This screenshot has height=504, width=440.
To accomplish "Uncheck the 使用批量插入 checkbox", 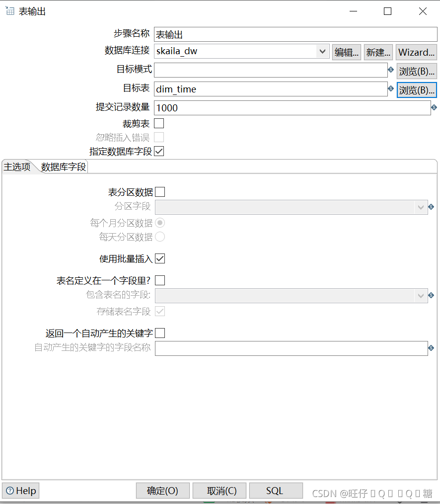I will point(160,258).
